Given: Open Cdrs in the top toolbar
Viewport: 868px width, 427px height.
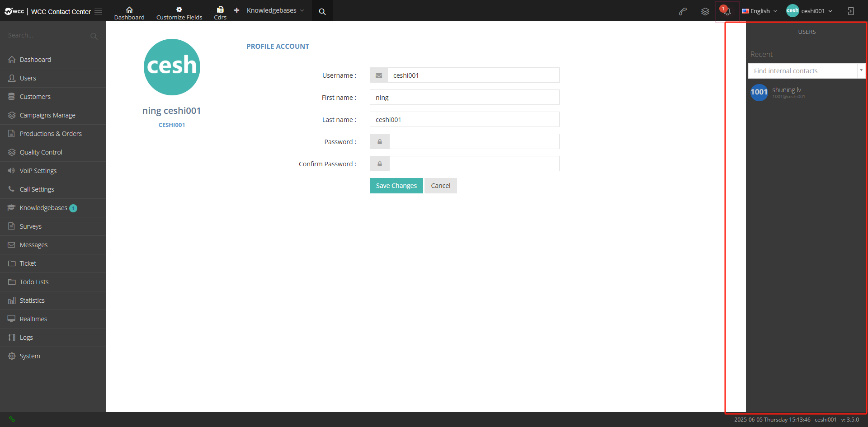Looking at the screenshot, I should (x=220, y=13).
